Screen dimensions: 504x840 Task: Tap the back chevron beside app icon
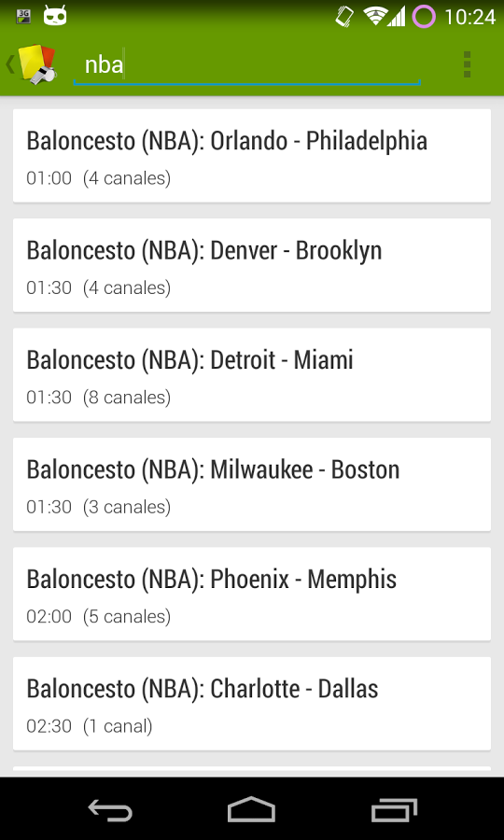(9, 64)
